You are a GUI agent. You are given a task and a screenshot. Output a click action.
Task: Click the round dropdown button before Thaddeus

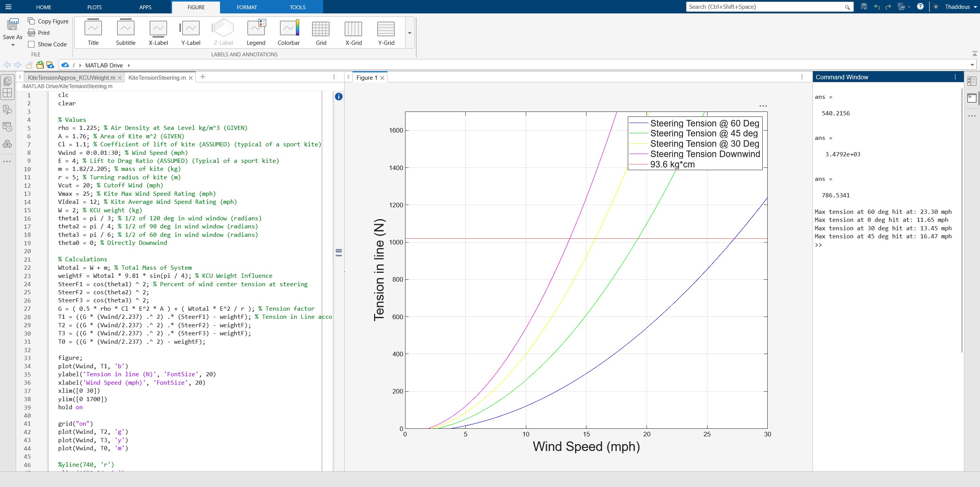[x=936, y=7]
